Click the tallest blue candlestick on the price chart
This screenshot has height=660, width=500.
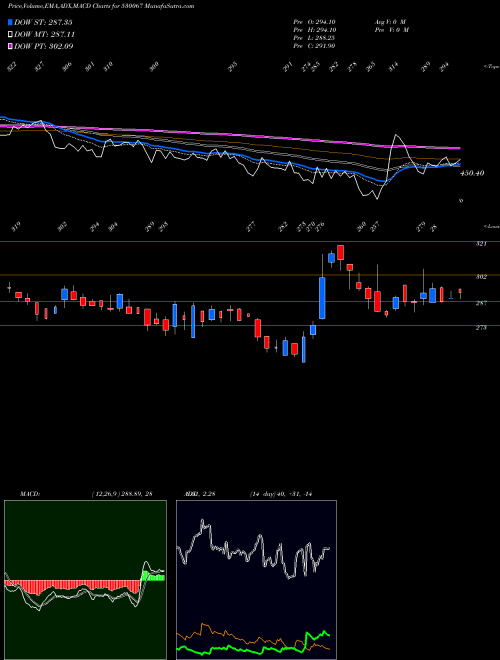click(x=322, y=298)
